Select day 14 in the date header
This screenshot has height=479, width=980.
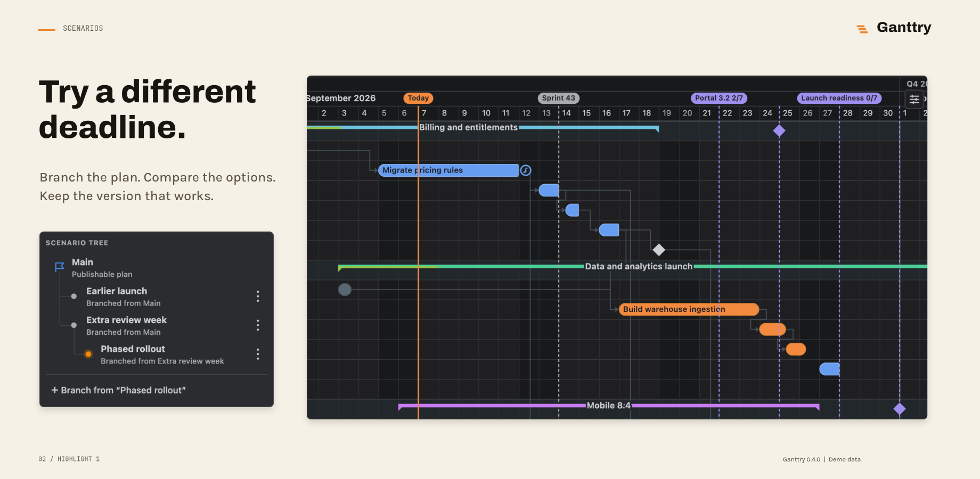(566, 113)
